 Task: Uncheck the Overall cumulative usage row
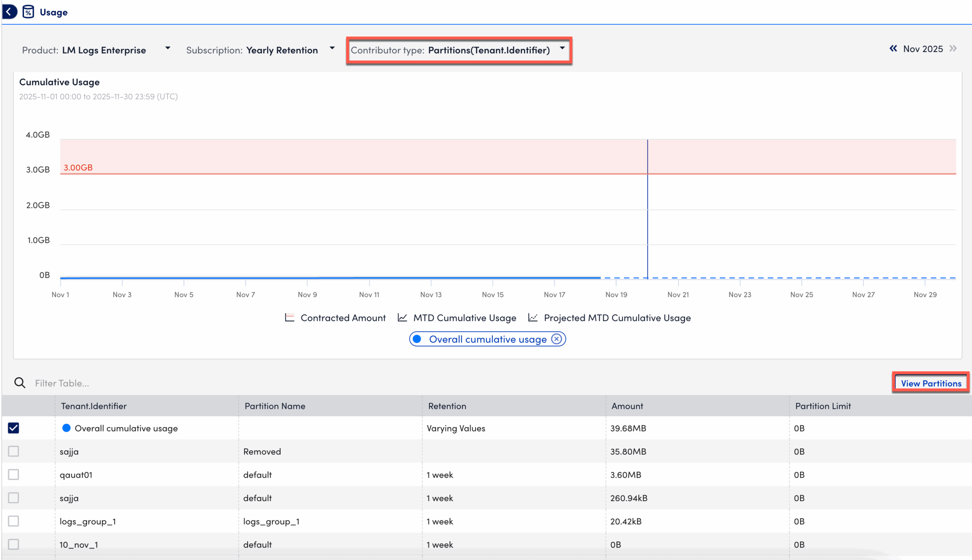click(13, 428)
